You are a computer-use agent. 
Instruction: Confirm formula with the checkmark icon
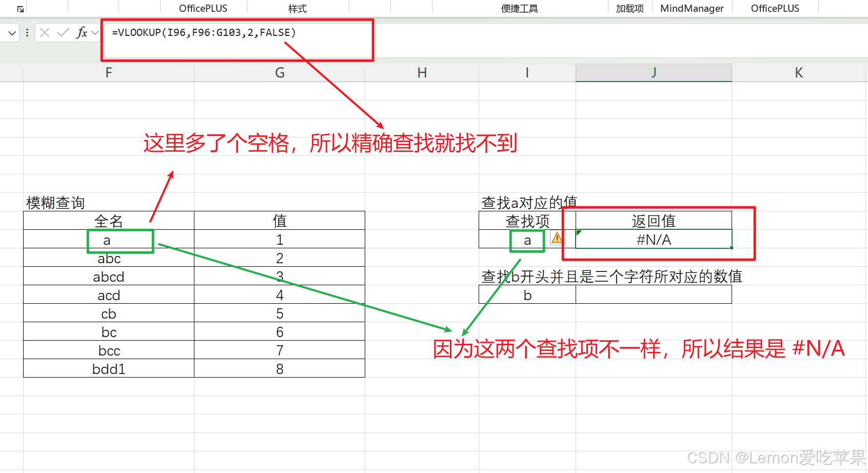tap(63, 33)
